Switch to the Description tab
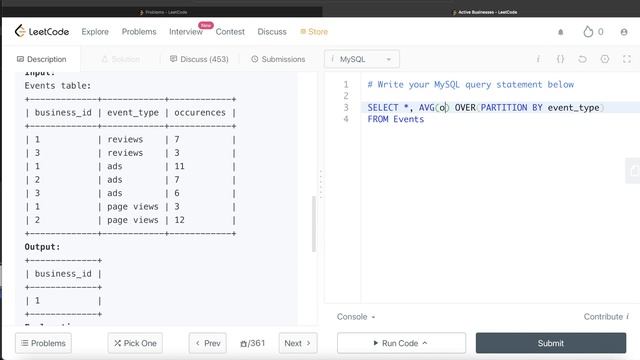This screenshot has height=360, width=640. click(41, 59)
